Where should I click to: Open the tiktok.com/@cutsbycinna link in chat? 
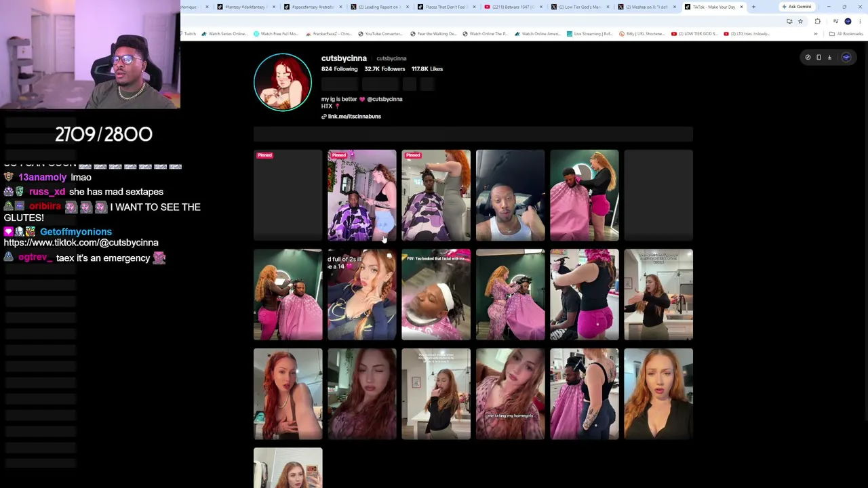81,243
